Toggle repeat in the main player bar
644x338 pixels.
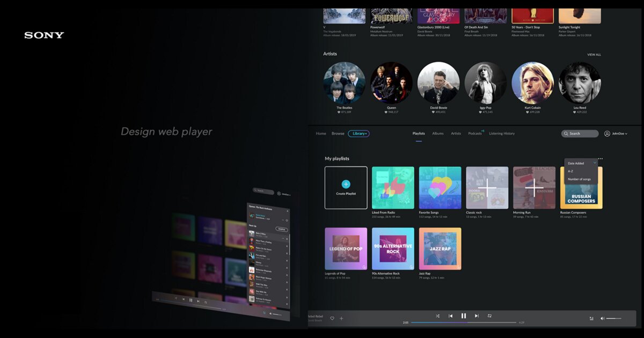(x=489, y=316)
